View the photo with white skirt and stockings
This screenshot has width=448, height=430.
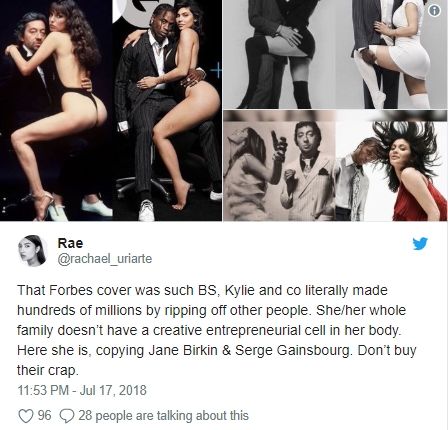click(x=391, y=54)
